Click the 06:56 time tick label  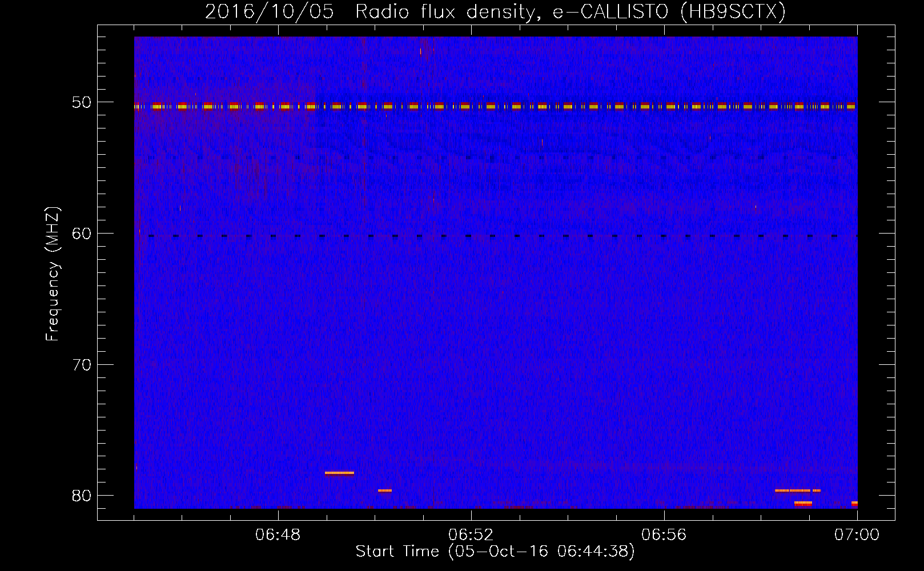tap(664, 535)
